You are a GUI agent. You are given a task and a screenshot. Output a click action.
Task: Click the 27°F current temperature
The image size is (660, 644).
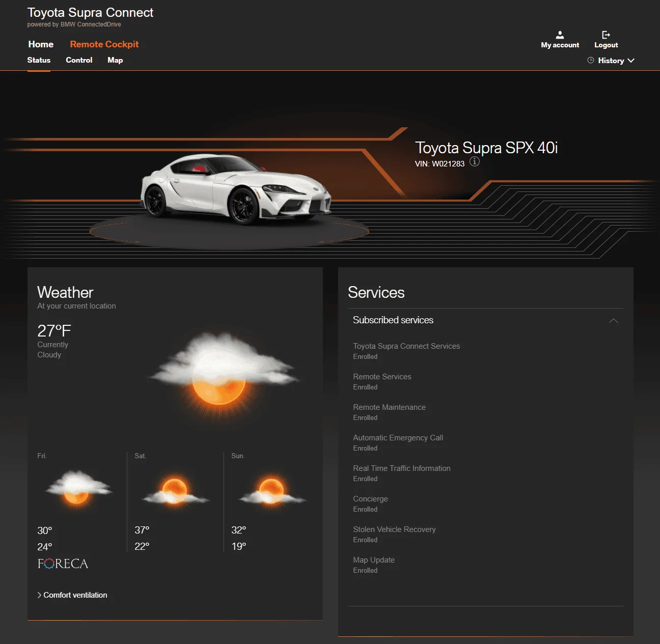[x=54, y=330]
